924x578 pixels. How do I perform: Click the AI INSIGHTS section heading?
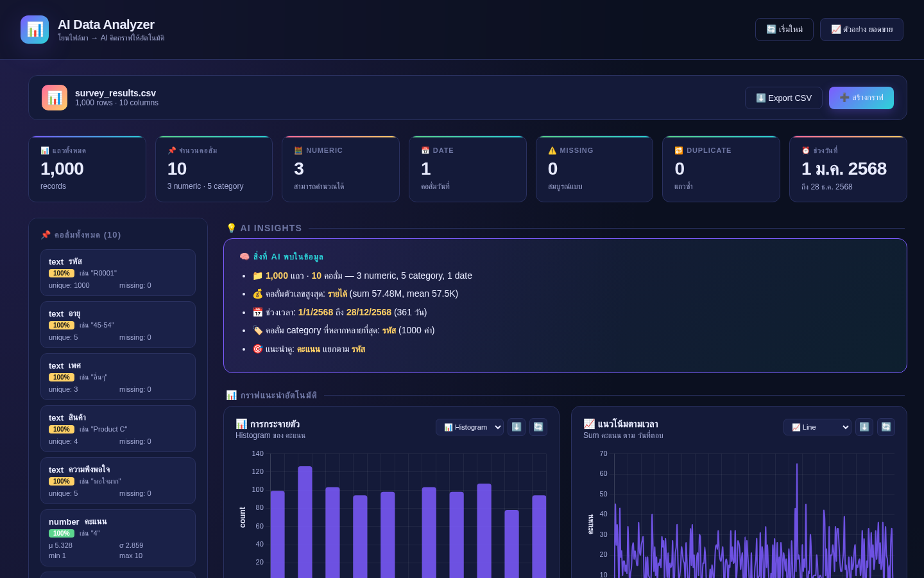(264, 228)
